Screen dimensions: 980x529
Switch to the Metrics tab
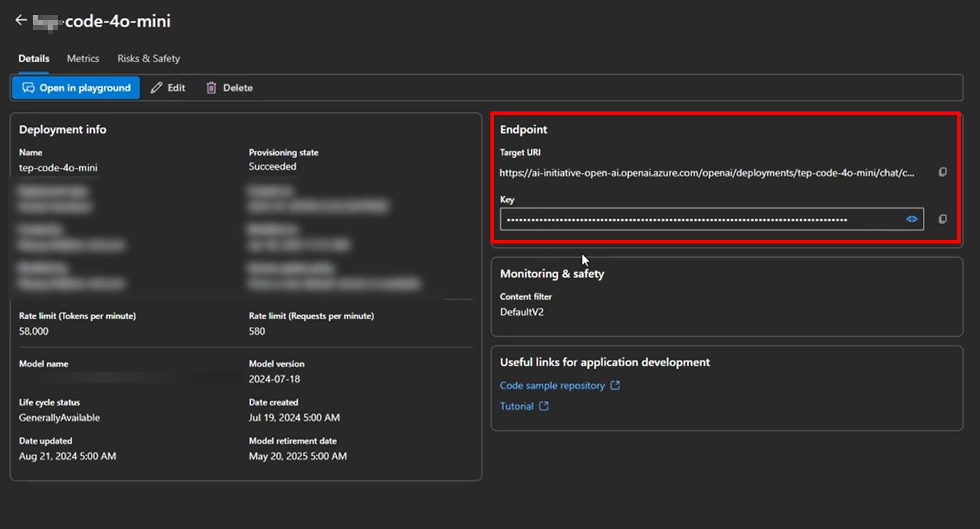(x=83, y=58)
